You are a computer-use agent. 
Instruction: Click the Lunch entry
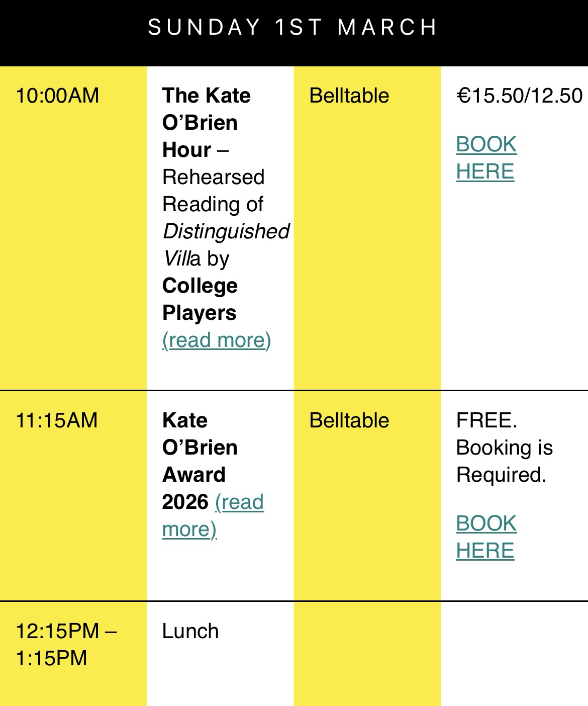(190, 631)
